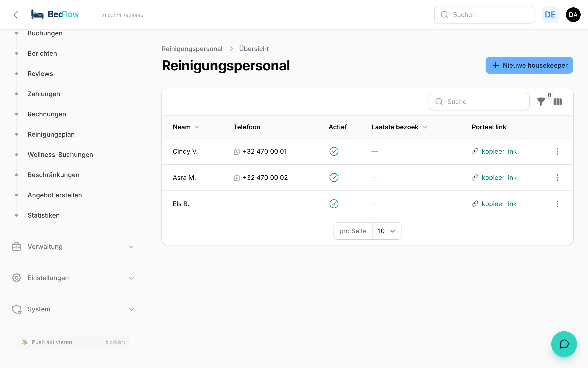The height and width of the screenshot is (368, 588).
Task: Open the table filter funnel icon
Action: pyautogui.click(x=541, y=101)
